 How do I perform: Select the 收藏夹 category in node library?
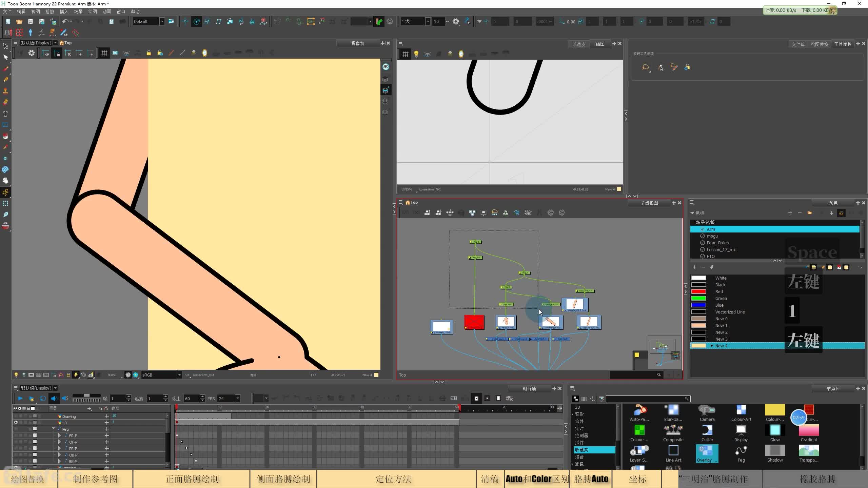coord(594,450)
